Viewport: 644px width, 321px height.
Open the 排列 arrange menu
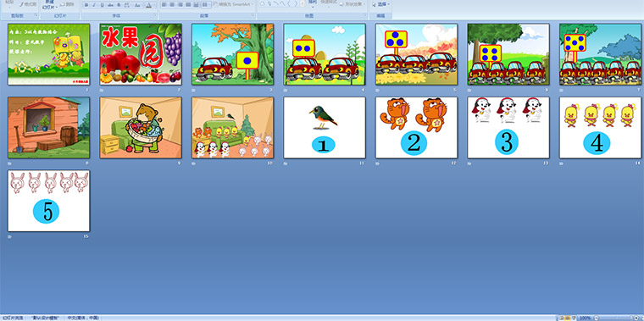(x=313, y=4)
